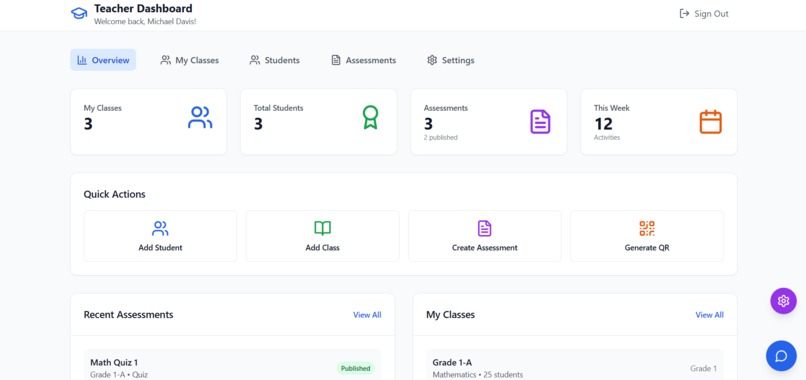Image resolution: width=806 pixels, height=380 pixels.
Task: Click the bar chart icon on Overview tab
Action: [x=82, y=60]
